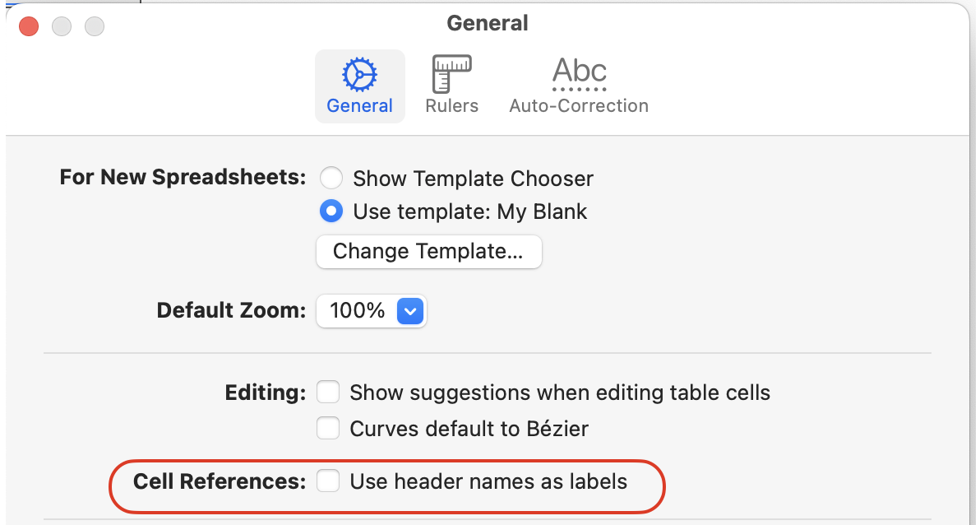Image resolution: width=980 pixels, height=525 pixels.
Task: Select the Show Template Chooser radio button
Action: [331, 179]
